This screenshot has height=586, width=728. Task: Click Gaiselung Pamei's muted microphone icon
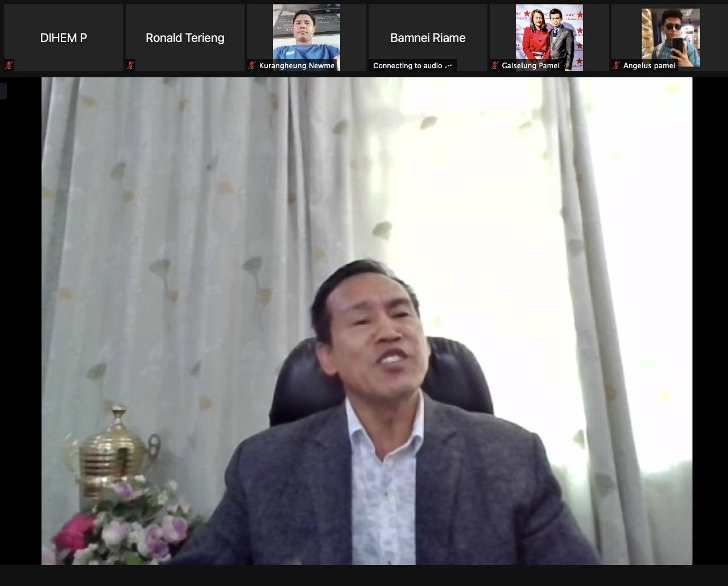(495, 65)
